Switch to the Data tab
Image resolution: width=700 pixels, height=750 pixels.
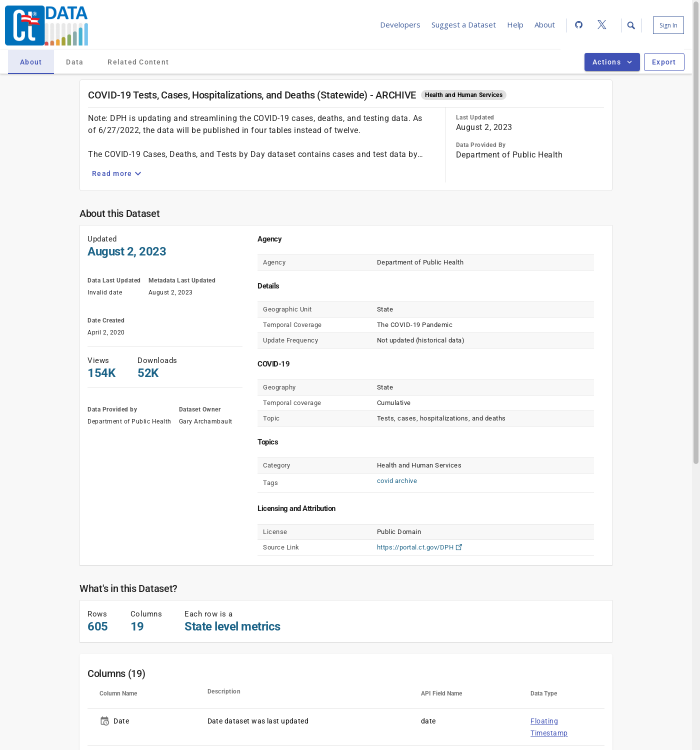click(x=74, y=62)
